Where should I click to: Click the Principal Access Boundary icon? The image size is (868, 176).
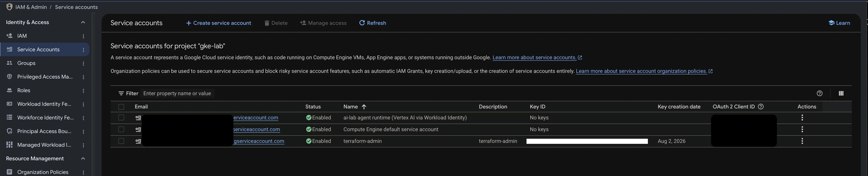[9, 131]
